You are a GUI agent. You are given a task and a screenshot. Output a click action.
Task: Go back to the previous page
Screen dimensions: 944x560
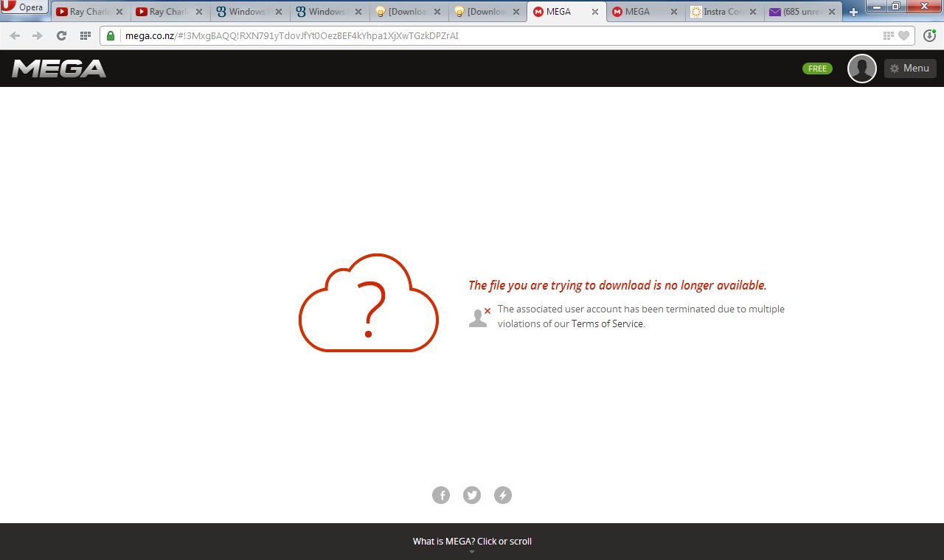click(x=15, y=35)
